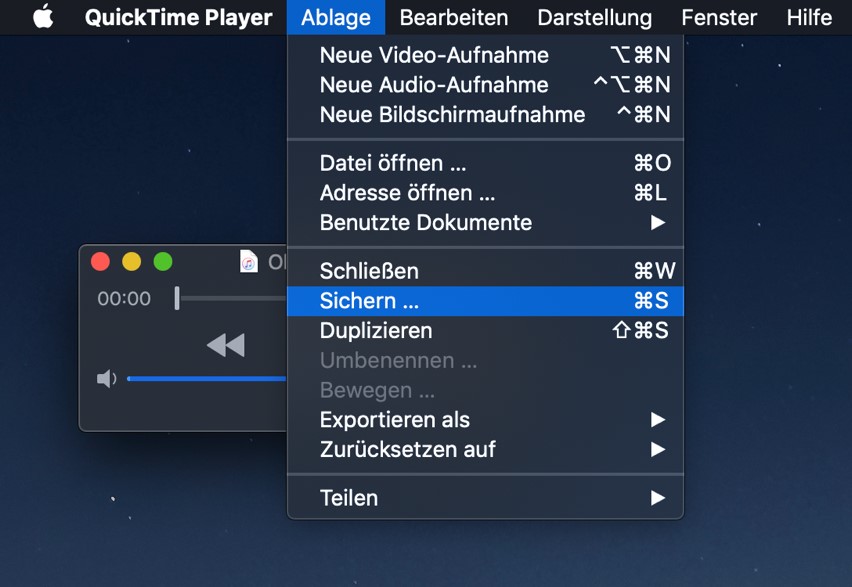Open the Bearbeiten menu
This screenshot has height=587, width=852.
(x=453, y=17)
